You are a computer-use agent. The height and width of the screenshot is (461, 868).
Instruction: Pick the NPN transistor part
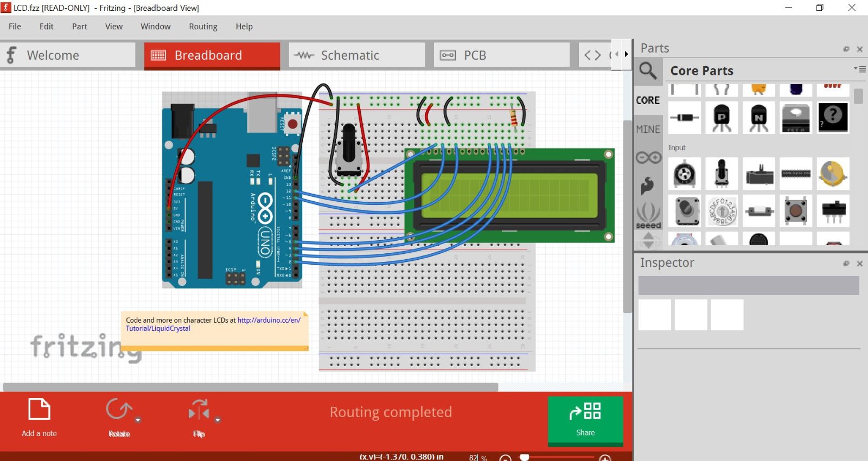(758, 118)
